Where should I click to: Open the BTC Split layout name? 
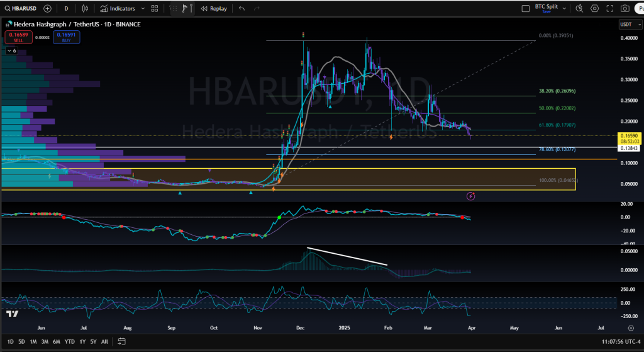point(547,6)
